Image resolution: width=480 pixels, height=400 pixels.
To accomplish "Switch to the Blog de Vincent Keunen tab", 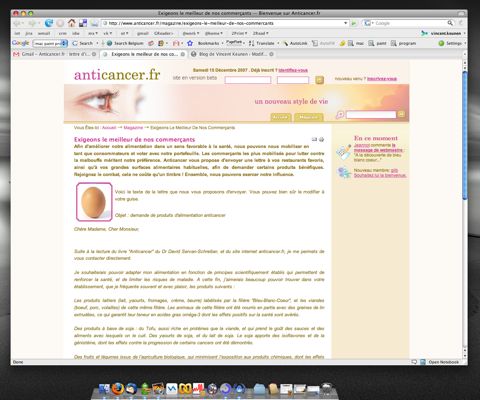I will click(232, 54).
